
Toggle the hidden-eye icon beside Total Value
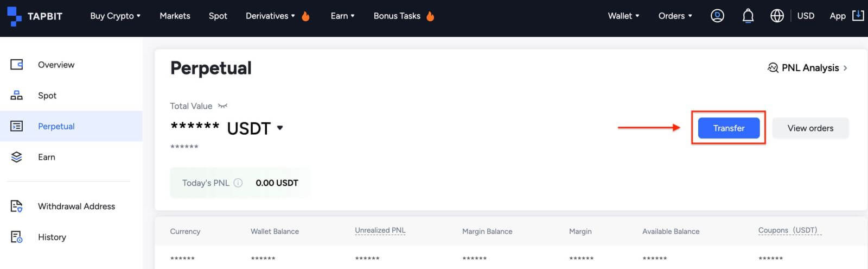[222, 106]
